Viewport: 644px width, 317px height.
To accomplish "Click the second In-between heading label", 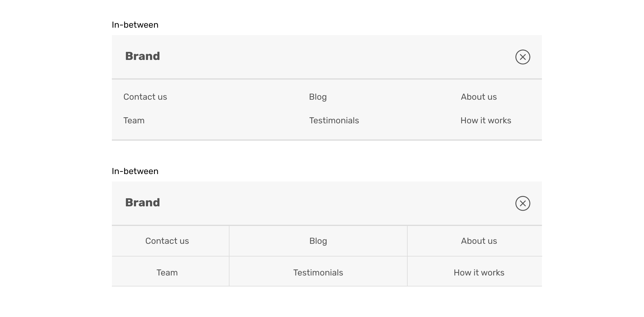I will coord(135,171).
